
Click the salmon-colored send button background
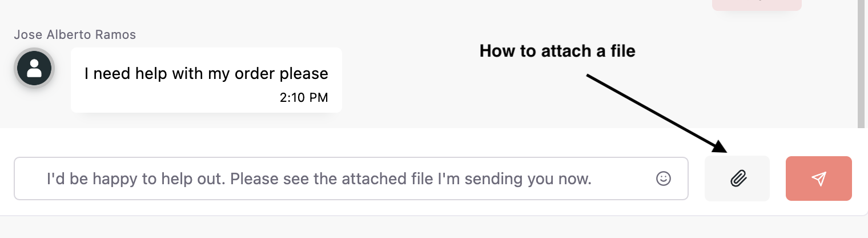click(819, 178)
